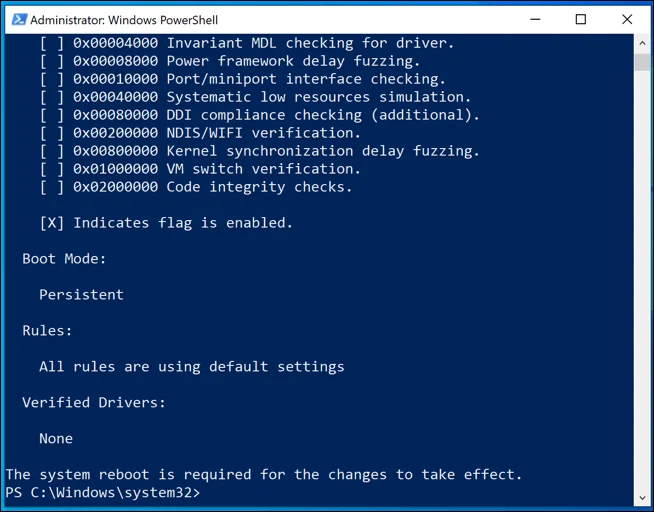The image size is (654, 512).
Task: Click the brackets beside VM switch verification
Action: pyautogui.click(x=52, y=169)
